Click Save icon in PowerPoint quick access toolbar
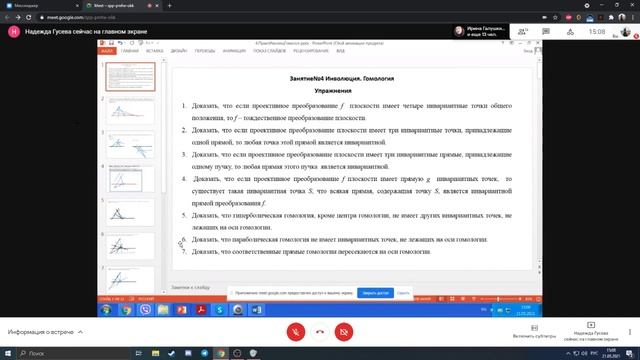Screen dimensions: 640x360 tap(111, 43)
